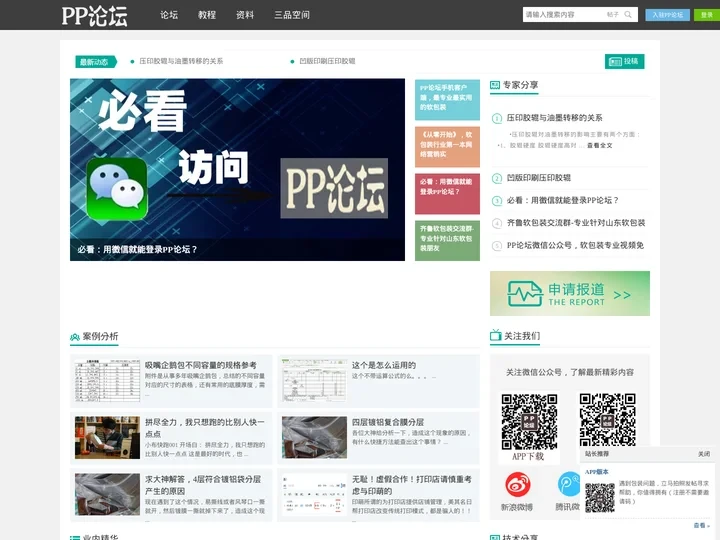720x540 pixels.
Task: Select the green 齐鲁软包装交流群 slide tile
Action: pos(447,240)
